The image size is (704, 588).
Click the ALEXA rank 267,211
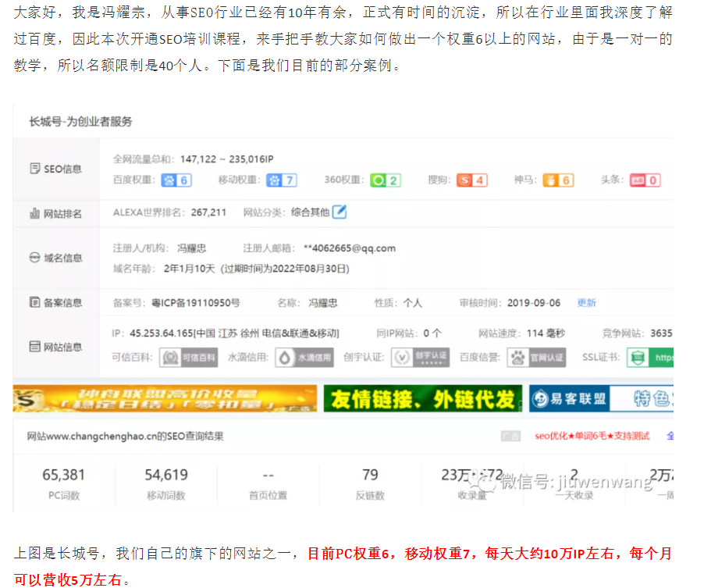(208, 212)
